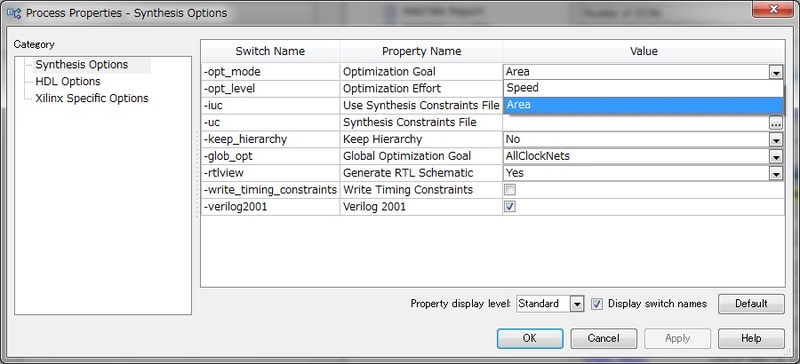
Task: Open the Synthesis Constraints File browse button
Action: 776,123
